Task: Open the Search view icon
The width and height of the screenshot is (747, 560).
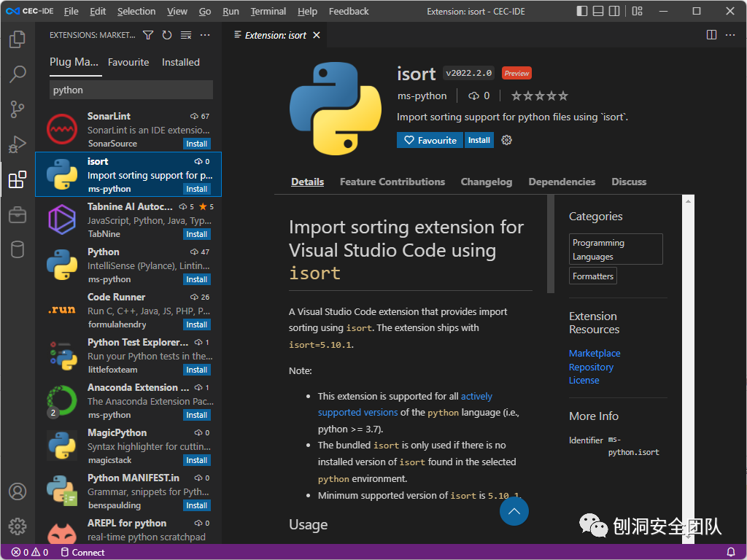Action: tap(18, 74)
